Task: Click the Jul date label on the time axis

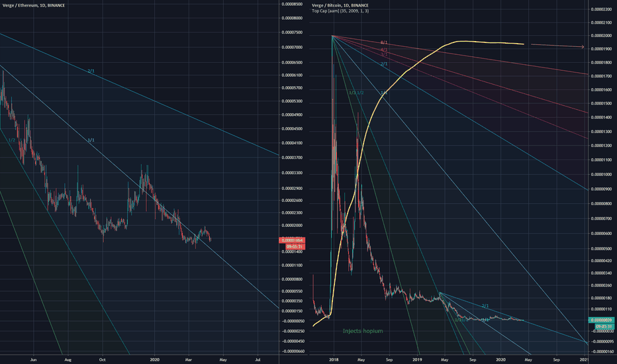Action: point(258,359)
